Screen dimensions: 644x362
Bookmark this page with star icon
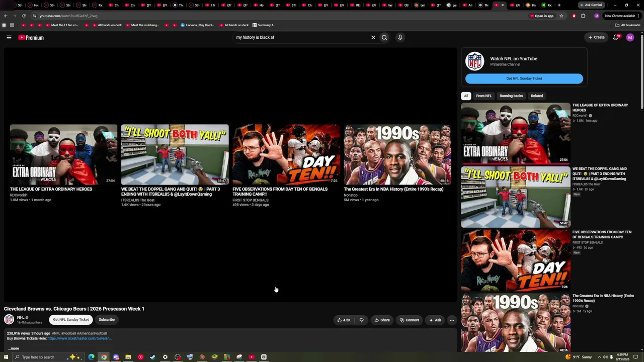tap(561, 16)
